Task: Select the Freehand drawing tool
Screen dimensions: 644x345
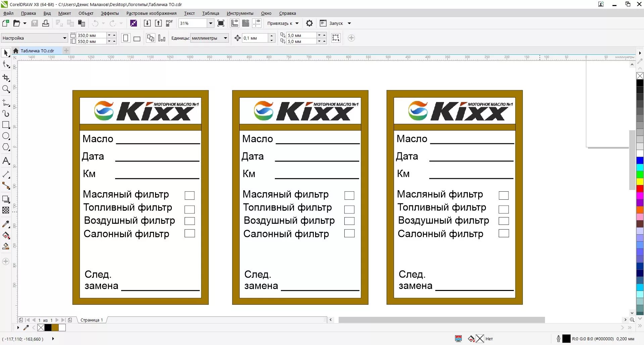Action: 6,102
